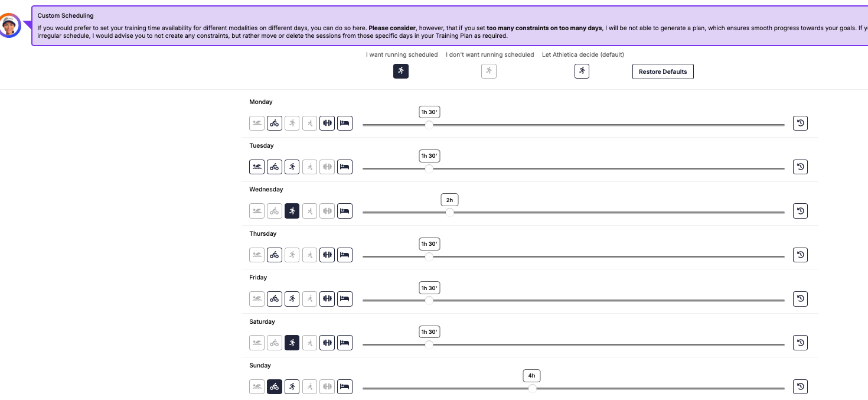Toggle the swim icon for Monday
The height and width of the screenshot is (400, 868).
click(x=257, y=123)
